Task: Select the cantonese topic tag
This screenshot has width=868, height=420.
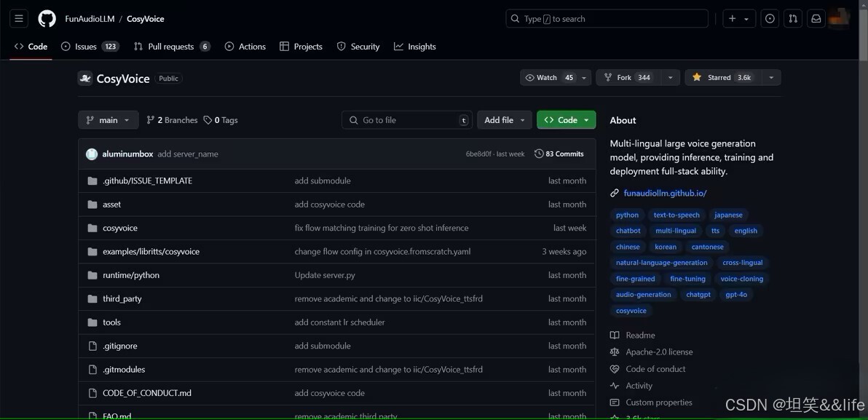Action: pos(708,247)
